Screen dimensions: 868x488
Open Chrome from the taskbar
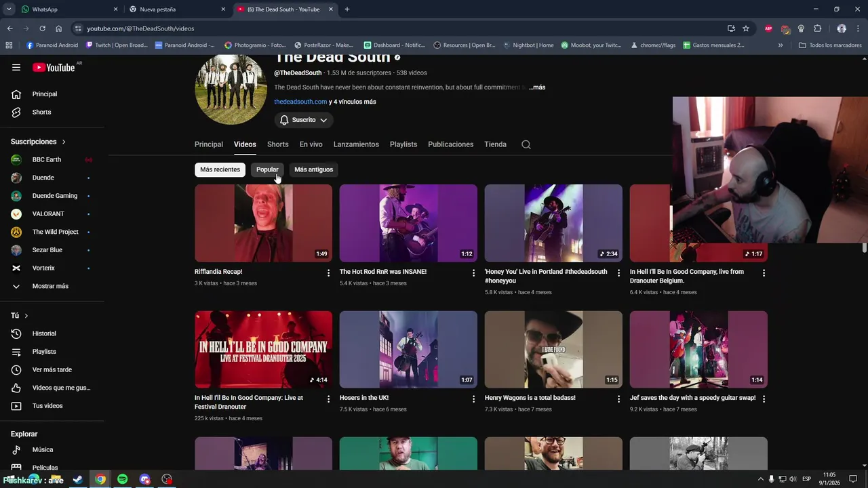[100, 479]
